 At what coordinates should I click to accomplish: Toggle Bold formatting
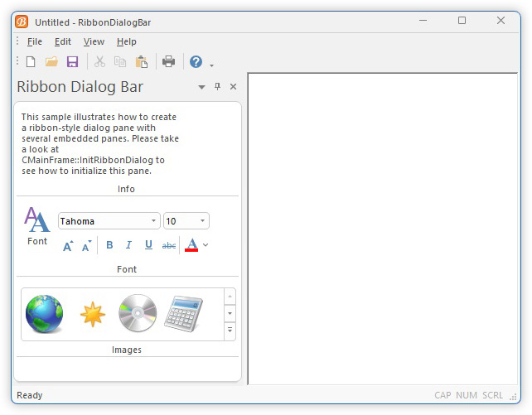coord(109,245)
